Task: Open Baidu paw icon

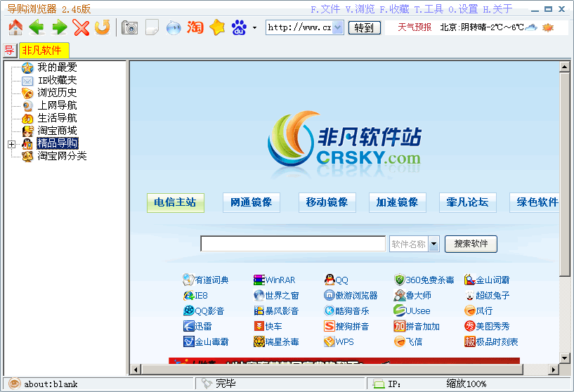Action: [239, 27]
